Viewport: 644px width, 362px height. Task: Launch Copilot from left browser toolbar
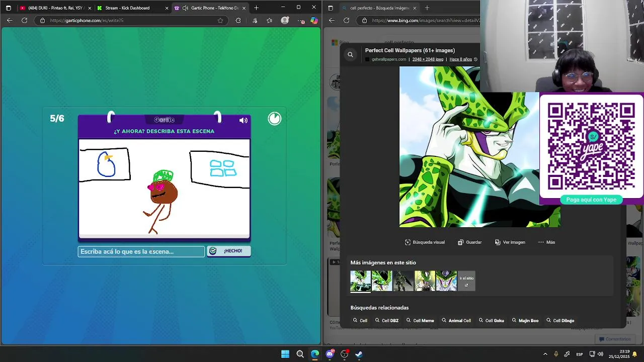coord(314,21)
